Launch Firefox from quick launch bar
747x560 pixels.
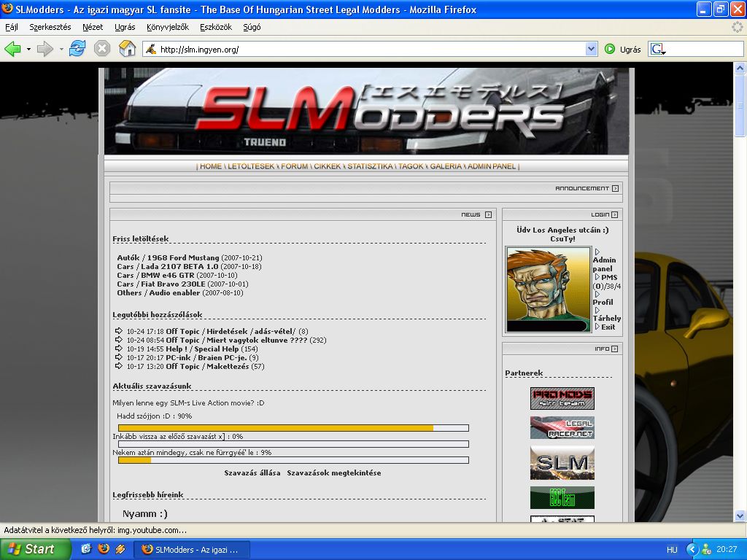pos(103,548)
